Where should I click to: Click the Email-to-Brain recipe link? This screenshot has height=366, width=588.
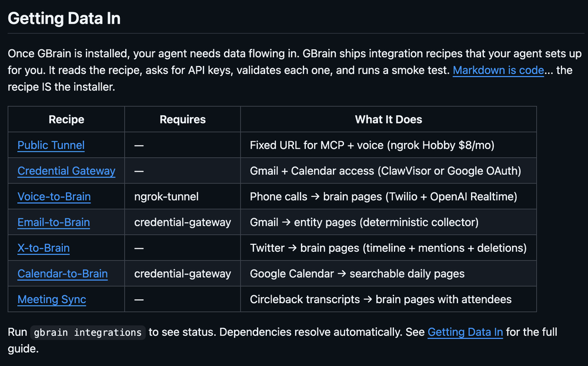coord(54,222)
